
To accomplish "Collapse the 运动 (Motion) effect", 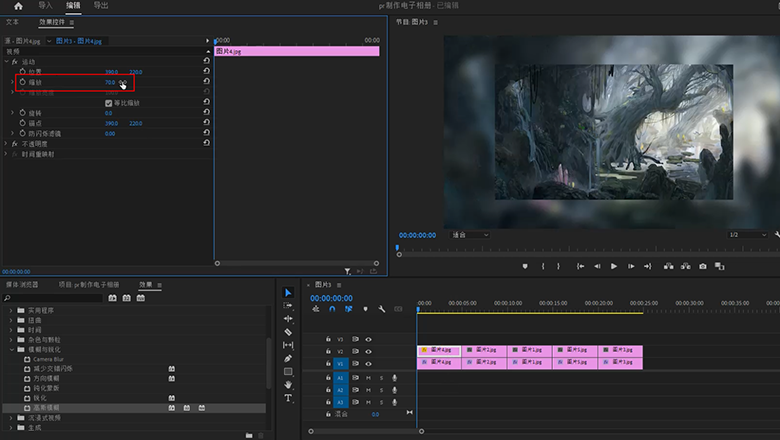I will 6,62.
